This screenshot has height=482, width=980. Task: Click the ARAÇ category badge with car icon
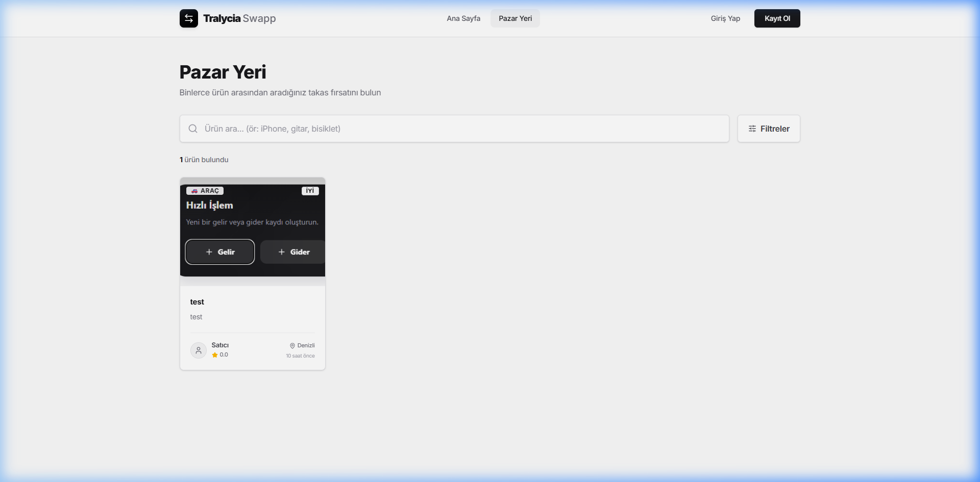(x=205, y=191)
